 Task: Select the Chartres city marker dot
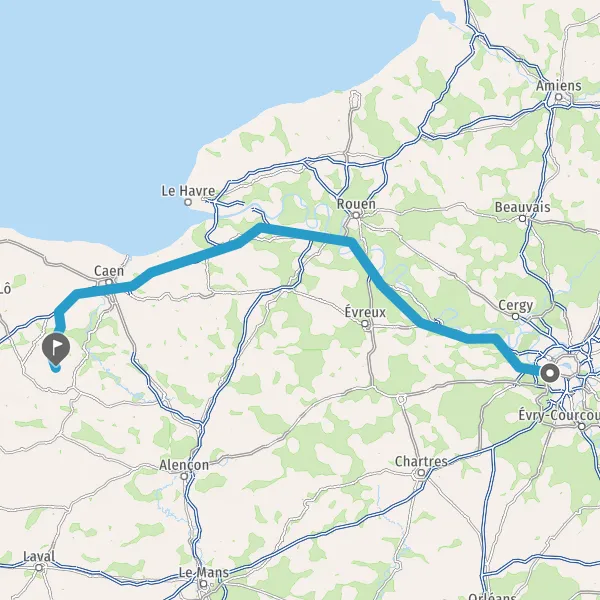[421, 473]
